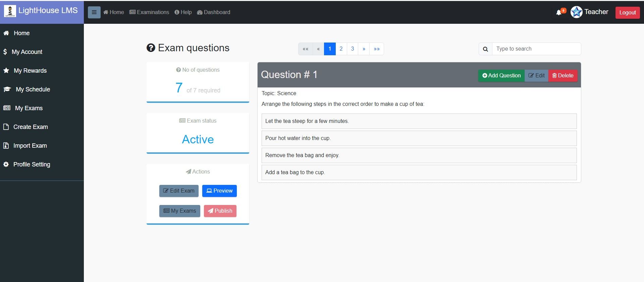644x282 pixels.
Task: Open My Rewards in the sidebar
Action: click(x=30, y=71)
